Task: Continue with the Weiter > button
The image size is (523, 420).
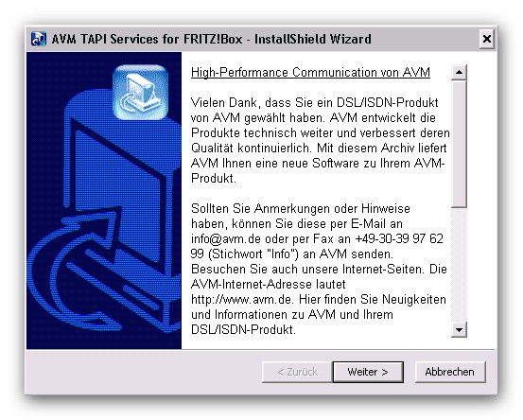Action: coord(368,372)
